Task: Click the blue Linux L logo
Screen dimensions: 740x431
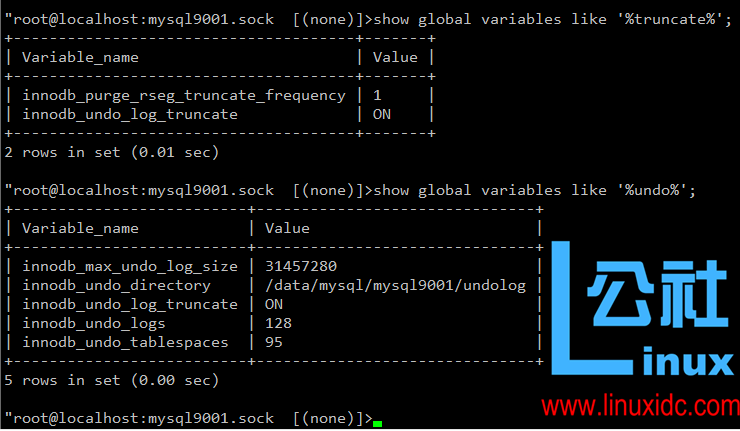Action: (x=592, y=308)
